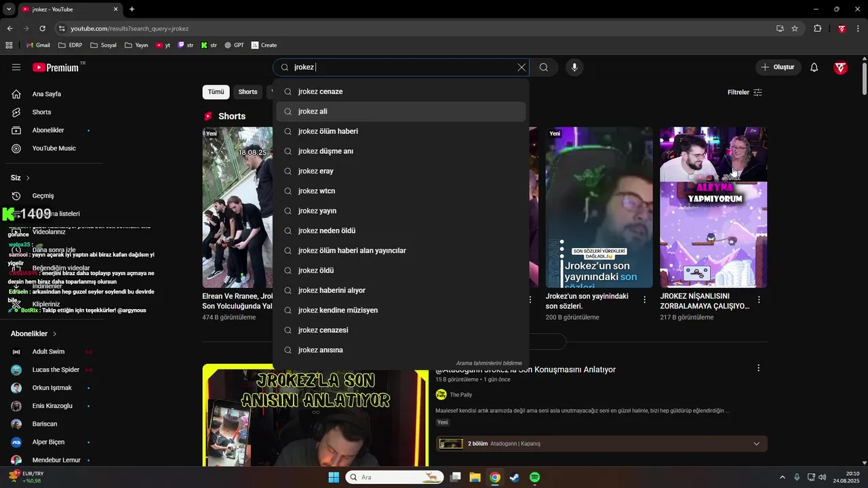This screenshot has height=488, width=868.
Task: Click Arama tahminlerini bildirme link
Action: click(x=489, y=363)
